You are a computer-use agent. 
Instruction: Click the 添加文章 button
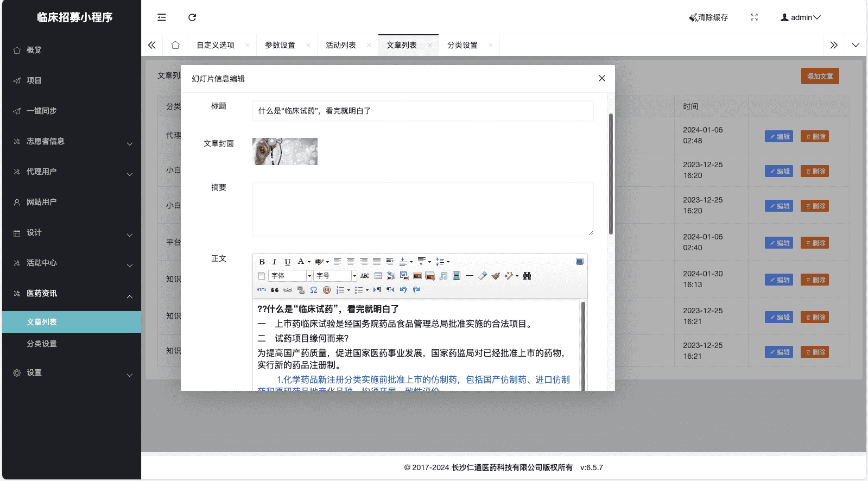820,76
